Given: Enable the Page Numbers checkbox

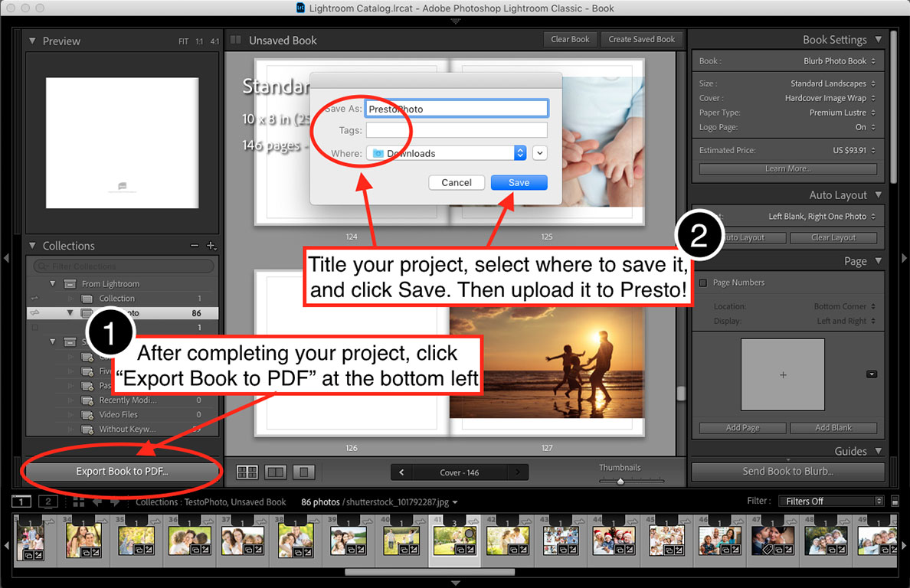Looking at the screenshot, I should 703,283.
